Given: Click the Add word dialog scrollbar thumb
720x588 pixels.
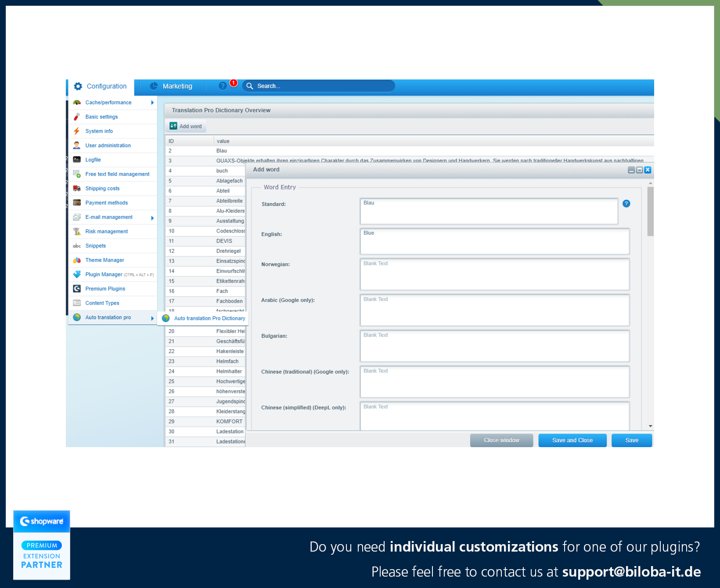Looking at the screenshot, I should (x=651, y=212).
